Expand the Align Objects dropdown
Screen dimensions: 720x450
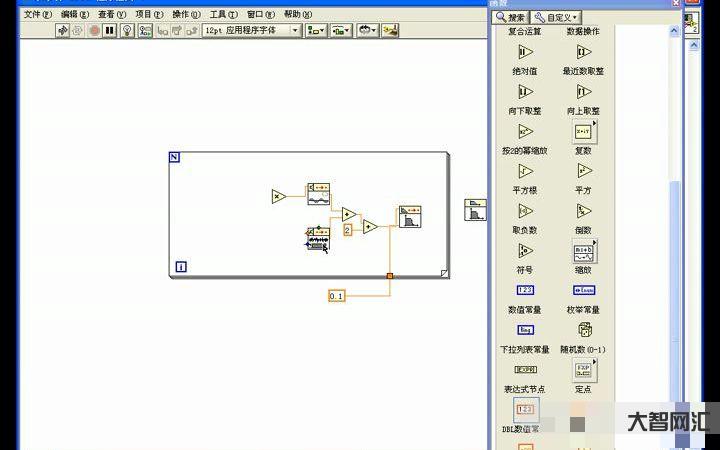tap(316, 31)
